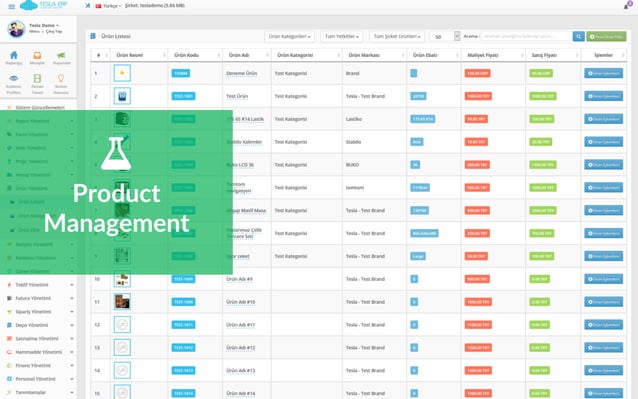Click the product thumbnail in row 11
638x399 pixels.
(x=122, y=302)
